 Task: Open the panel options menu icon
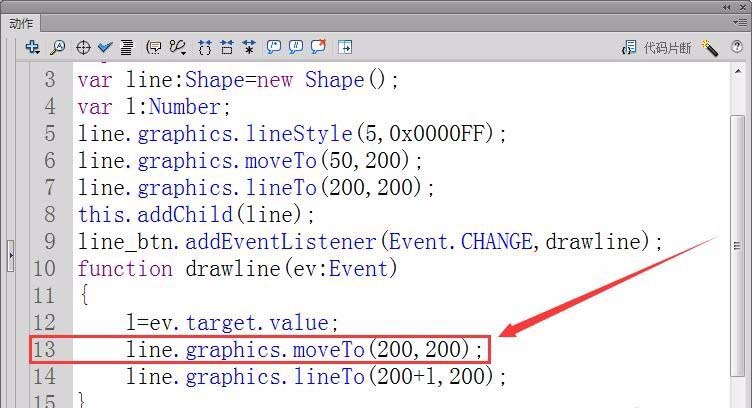click(739, 22)
